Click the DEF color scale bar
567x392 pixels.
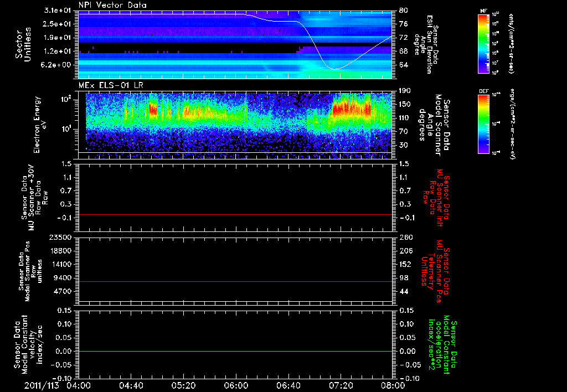pyautogui.click(x=483, y=123)
